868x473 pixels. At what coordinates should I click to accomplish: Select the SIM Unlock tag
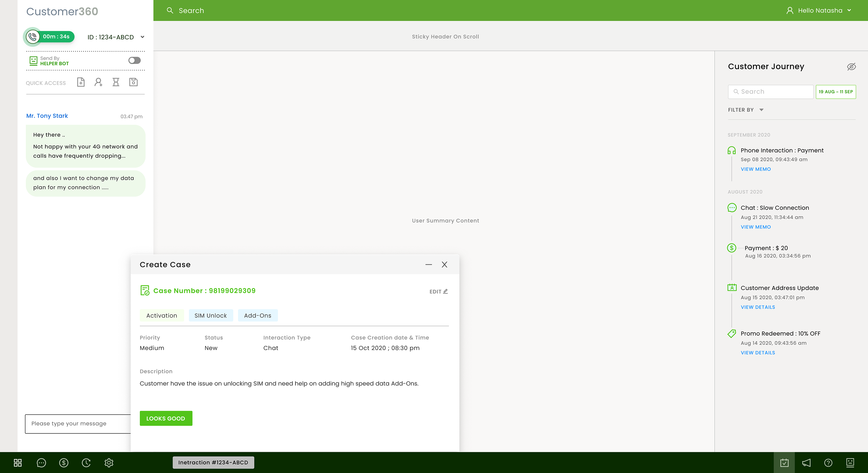(211, 315)
